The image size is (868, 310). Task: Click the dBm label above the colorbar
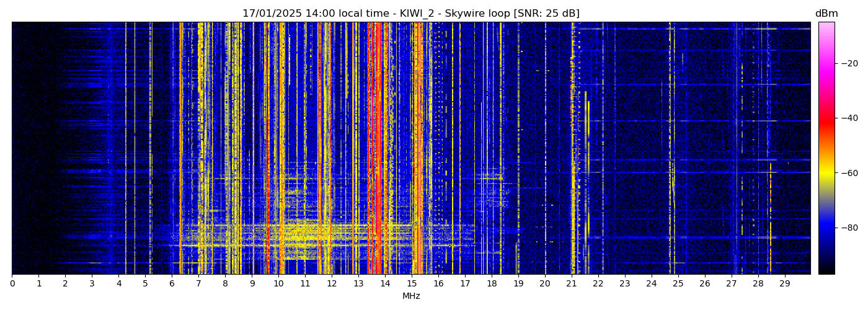click(x=826, y=14)
